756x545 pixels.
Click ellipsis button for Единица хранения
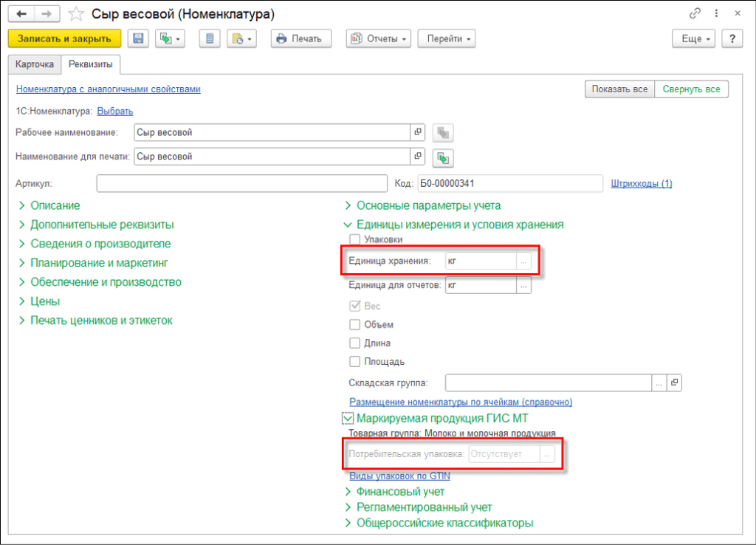click(x=523, y=261)
